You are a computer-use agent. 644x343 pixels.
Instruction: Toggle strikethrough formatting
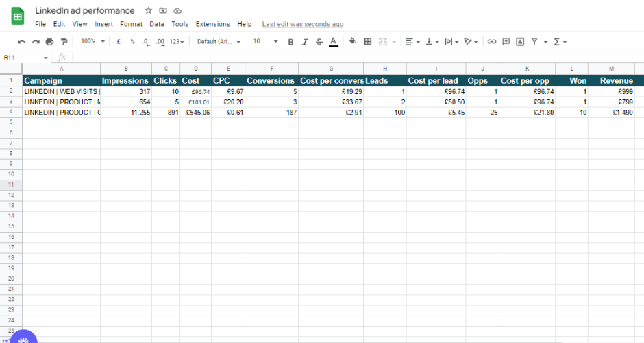click(319, 42)
